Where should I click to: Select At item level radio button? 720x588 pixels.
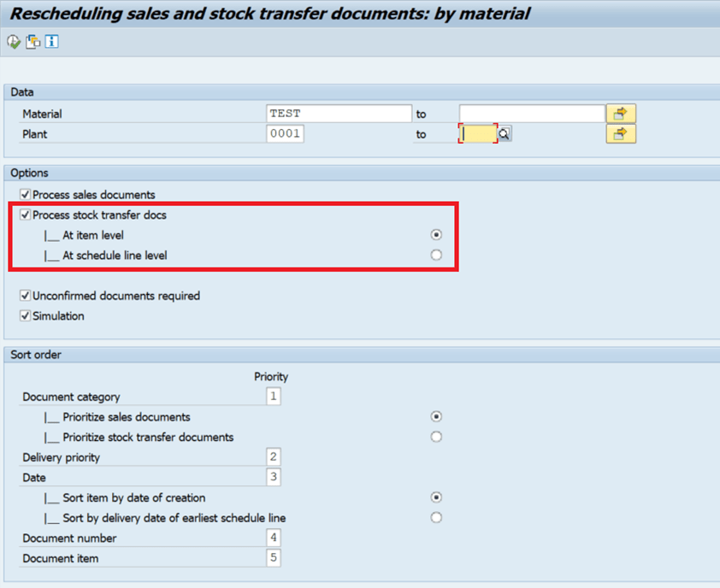437,235
